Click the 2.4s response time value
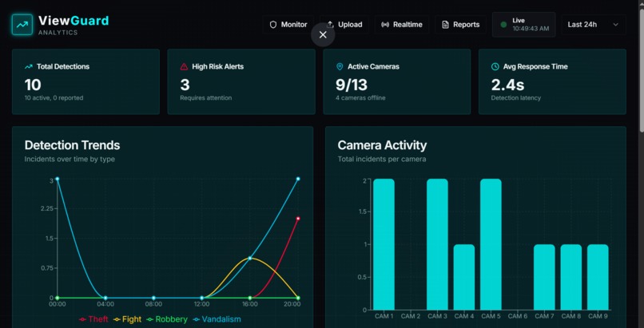644x328 pixels. 507,85
